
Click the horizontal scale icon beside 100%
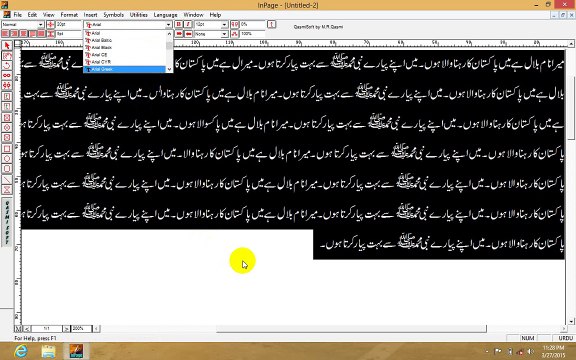235,34
